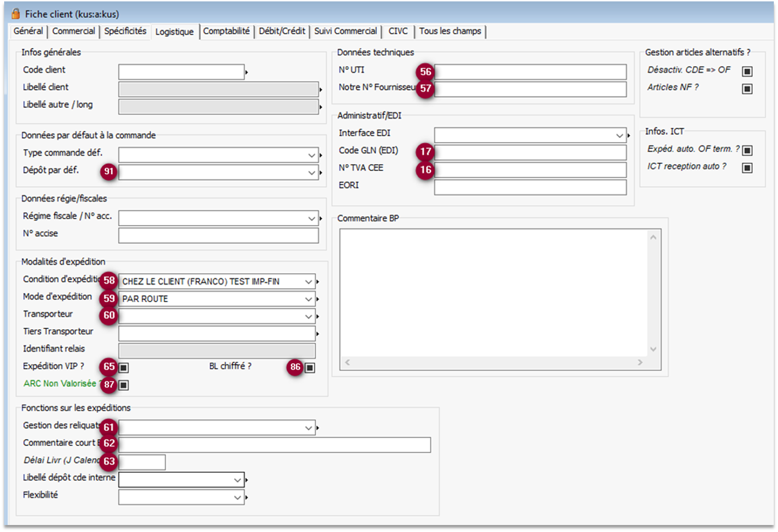Screen dimensions: 778x532
Task: Open the Mode d'expédition dropdown
Action: 308,299
